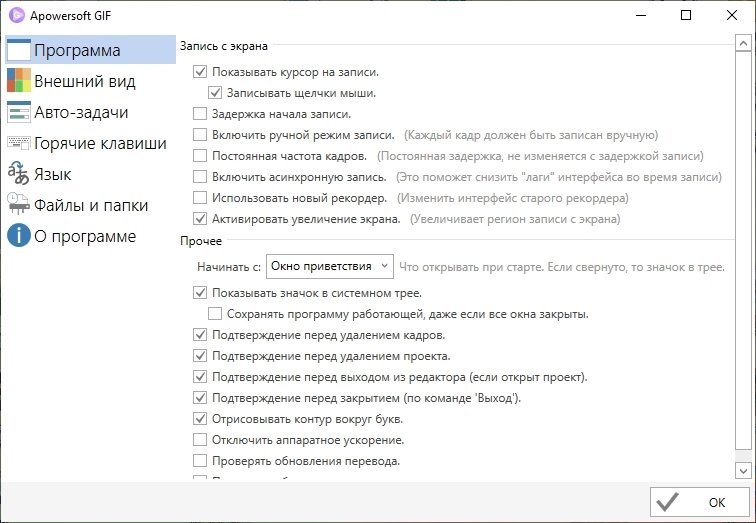Viewport: 756px width, 523px height.
Task: Click the keyboard icon for Горячие клавиши
Action: [x=19, y=143]
